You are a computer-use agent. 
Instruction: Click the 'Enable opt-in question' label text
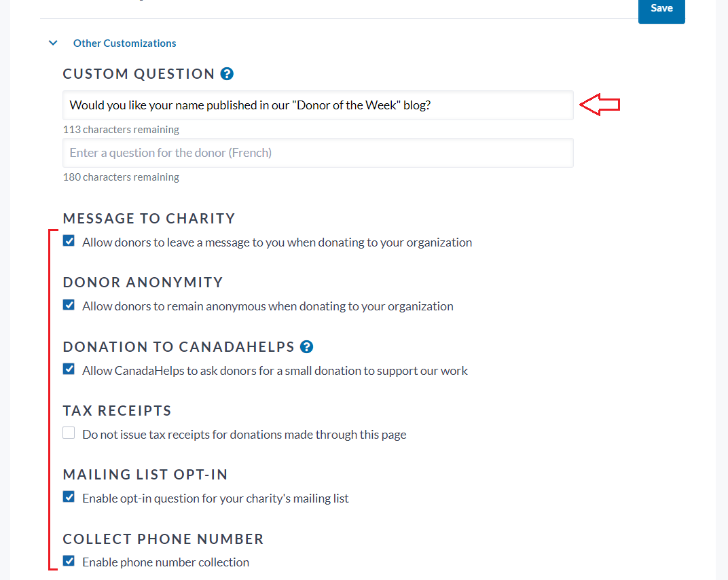tap(215, 499)
